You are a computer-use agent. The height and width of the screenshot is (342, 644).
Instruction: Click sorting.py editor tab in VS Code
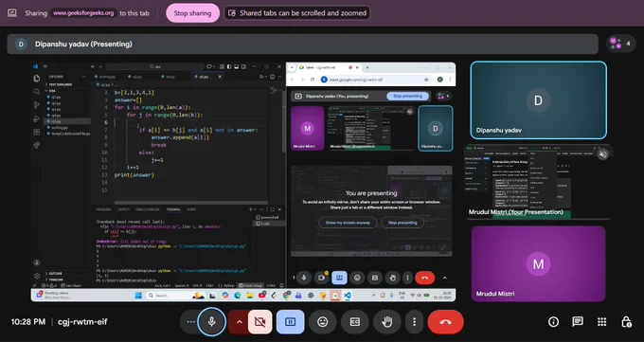[x=106, y=77]
